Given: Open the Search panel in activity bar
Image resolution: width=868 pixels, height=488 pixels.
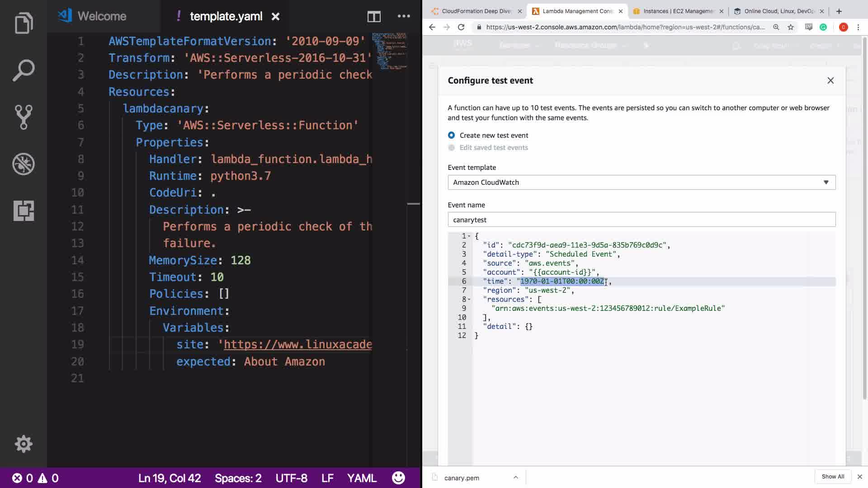Looking at the screenshot, I should tap(24, 70).
